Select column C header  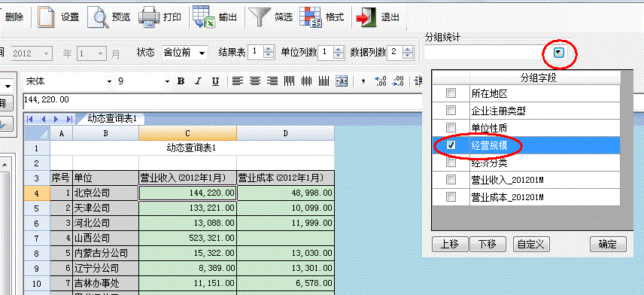pyautogui.click(x=187, y=133)
